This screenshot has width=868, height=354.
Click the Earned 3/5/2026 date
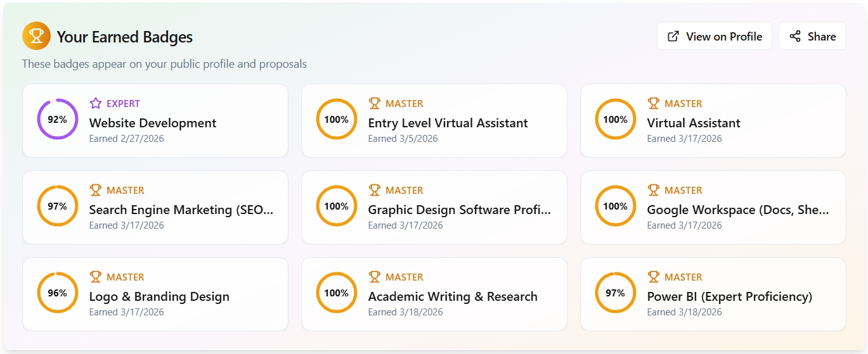tap(403, 139)
